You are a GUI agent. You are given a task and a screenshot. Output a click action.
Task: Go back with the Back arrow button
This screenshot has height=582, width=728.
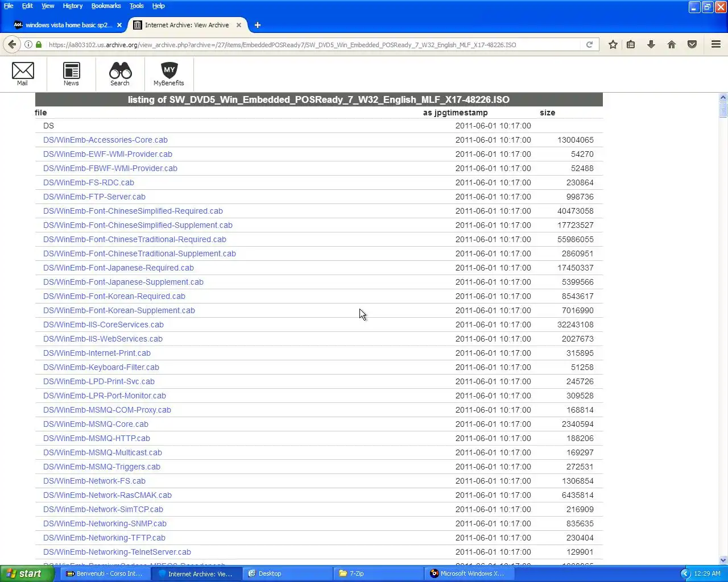coord(12,44)
